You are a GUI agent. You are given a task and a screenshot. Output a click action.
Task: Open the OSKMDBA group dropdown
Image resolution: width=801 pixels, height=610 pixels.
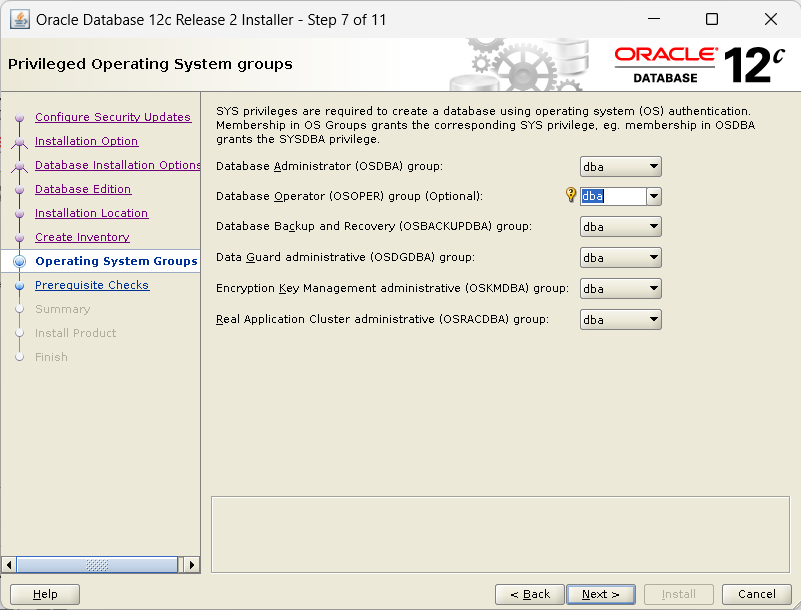621,289
